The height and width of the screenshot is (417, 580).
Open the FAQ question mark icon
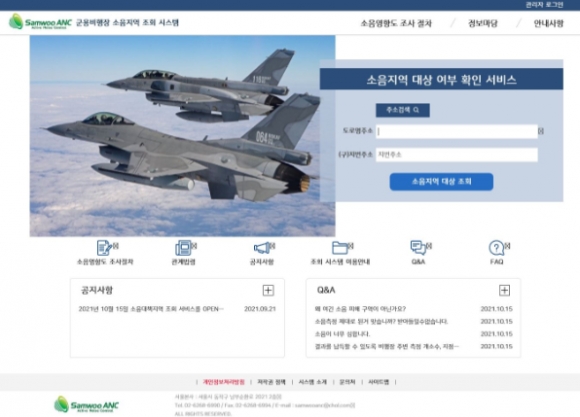[x=496, y=248]
